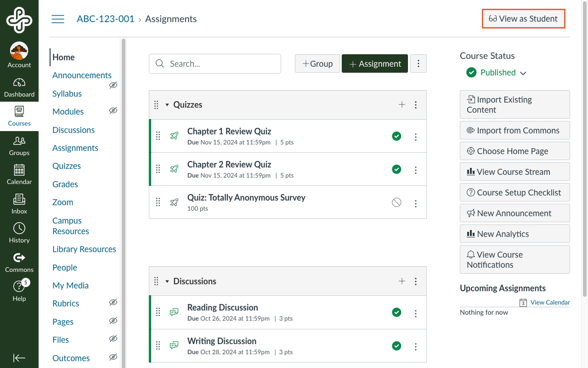Unpublish Chapter 2 Review Quiz via green check
Image resolution: width=588 pixels, height=368 pixels.
pyautogui.click(x=396, y=169)
